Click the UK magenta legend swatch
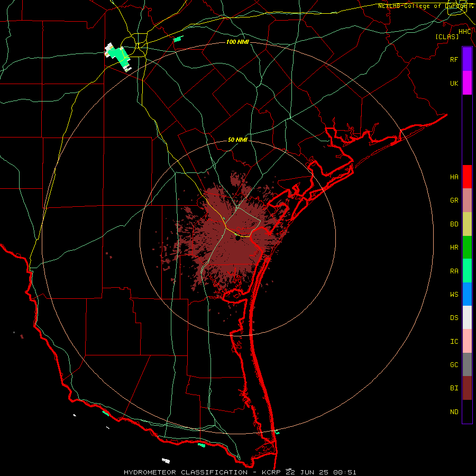The width and height of the screenshot is (476, 476). pos(467,83)
